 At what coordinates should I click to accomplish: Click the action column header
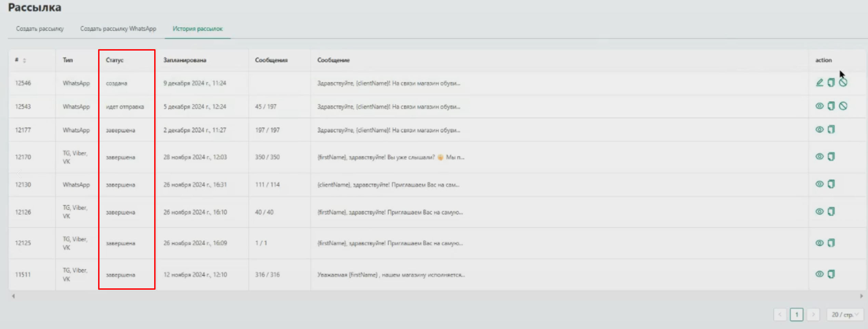point(824,60)
